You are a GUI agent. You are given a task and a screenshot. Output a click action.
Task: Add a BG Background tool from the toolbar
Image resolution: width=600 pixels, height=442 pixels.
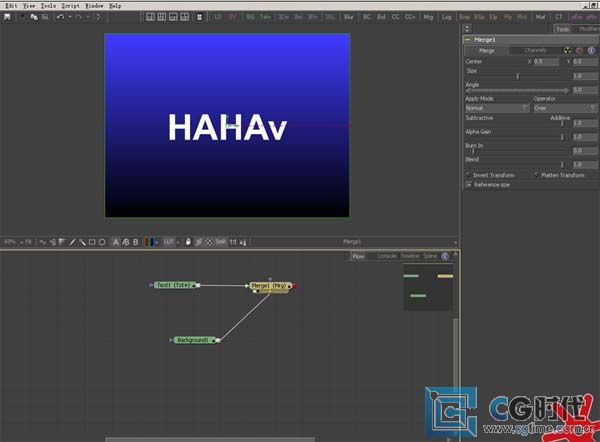(250, 17)
